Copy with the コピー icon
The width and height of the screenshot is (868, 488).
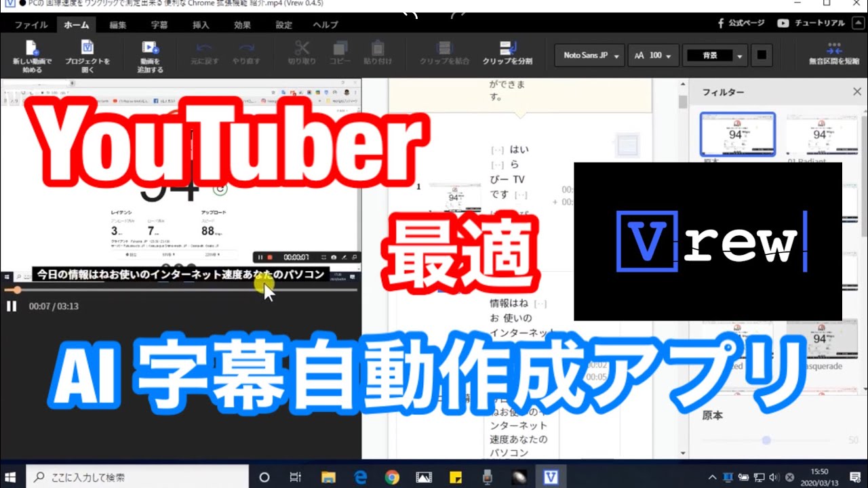pos(340,53)
